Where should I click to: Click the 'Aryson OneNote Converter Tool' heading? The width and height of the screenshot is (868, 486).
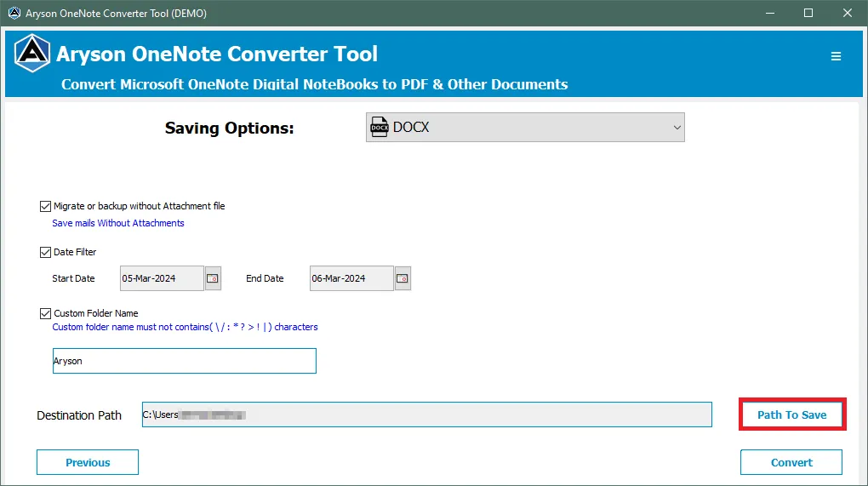click(217, 54)
